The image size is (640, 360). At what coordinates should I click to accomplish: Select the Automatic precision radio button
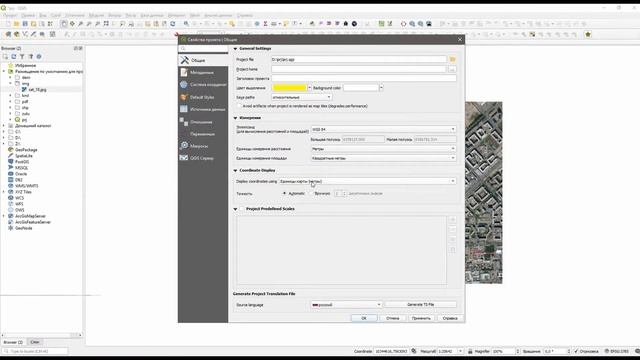point(284,193)
